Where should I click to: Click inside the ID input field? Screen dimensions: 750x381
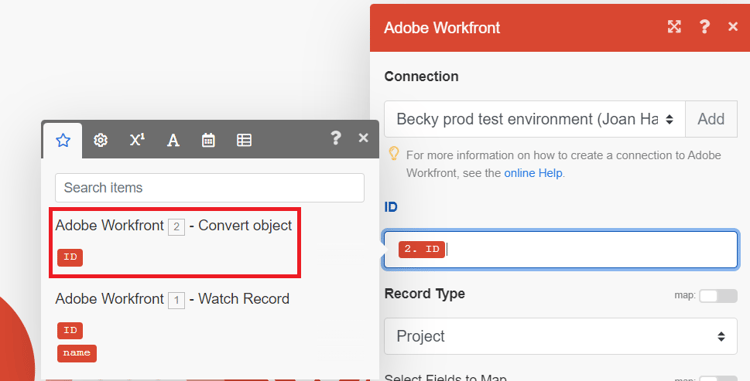(561, 250)
